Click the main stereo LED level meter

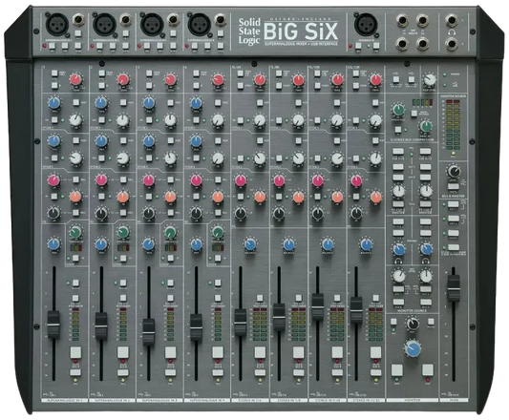454,125
